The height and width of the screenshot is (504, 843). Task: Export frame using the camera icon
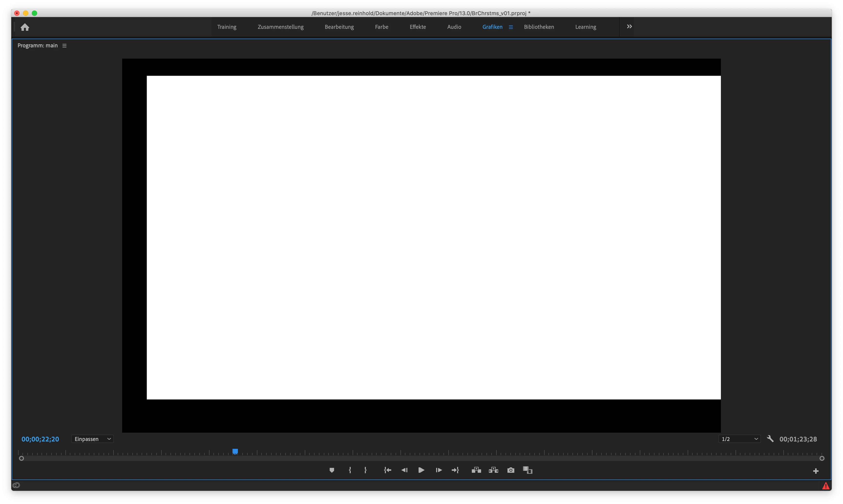pos(510,470)
